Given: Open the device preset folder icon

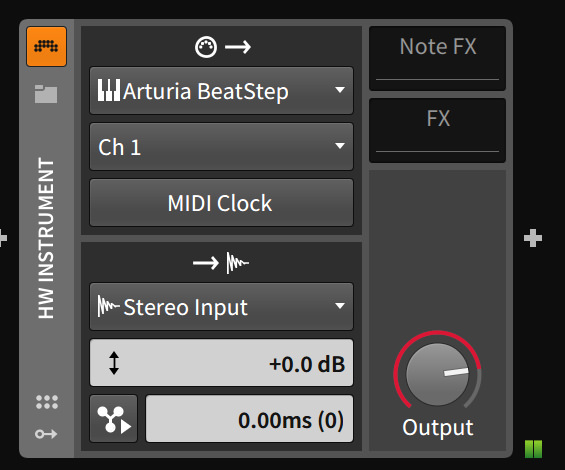Looking at the screenshot, I should click(x=46, y=94).
